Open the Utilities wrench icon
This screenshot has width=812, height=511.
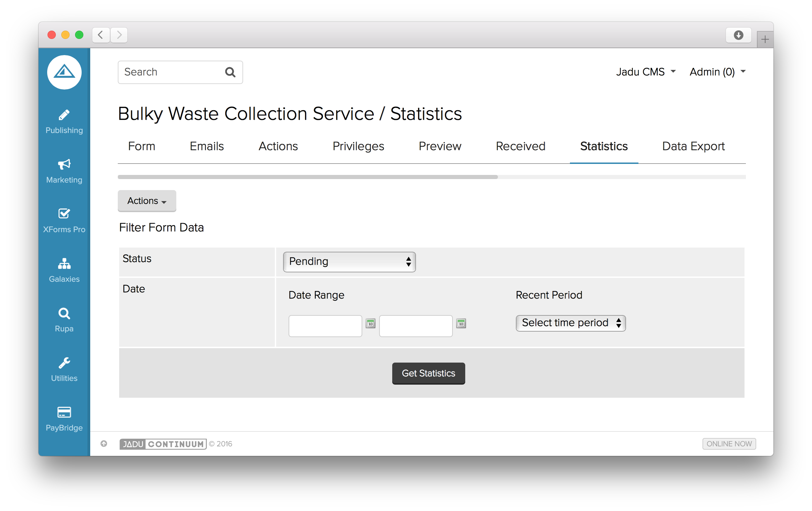64,363
